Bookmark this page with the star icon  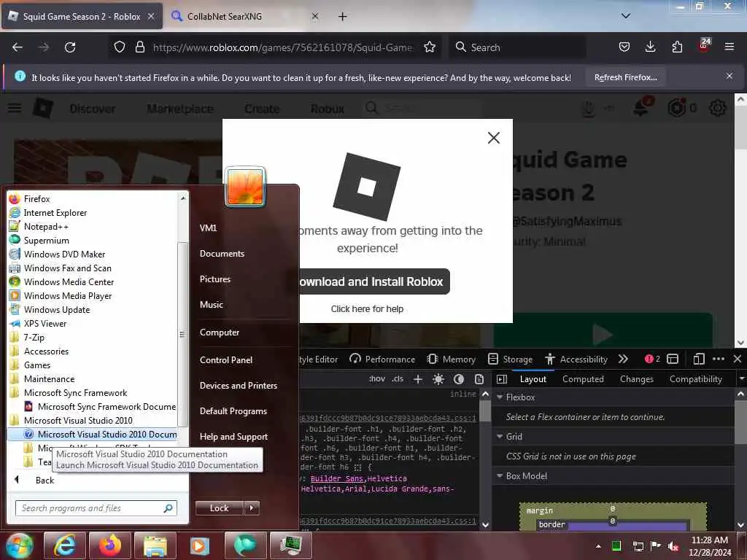pos(430,47)
